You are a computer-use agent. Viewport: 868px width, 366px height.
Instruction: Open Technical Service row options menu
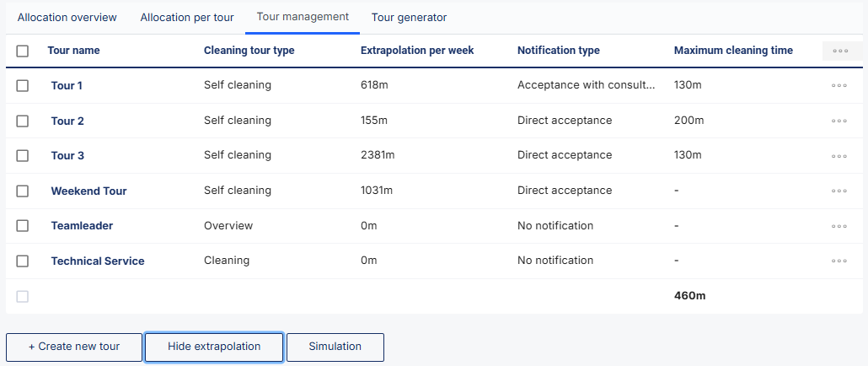tap(839, 261)
